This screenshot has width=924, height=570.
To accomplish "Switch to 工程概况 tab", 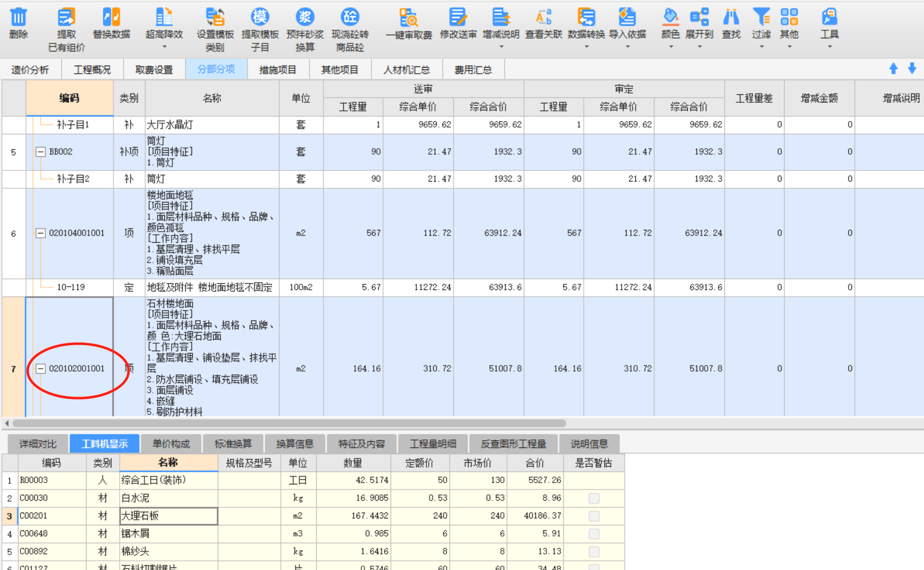I will pos(92,69).
